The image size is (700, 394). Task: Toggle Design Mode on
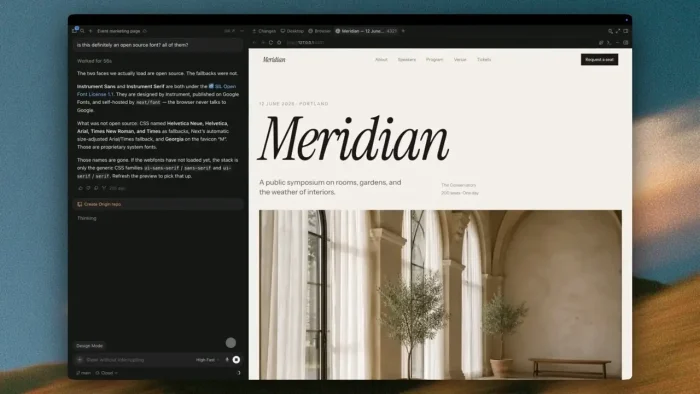click(x=90, y=346)
